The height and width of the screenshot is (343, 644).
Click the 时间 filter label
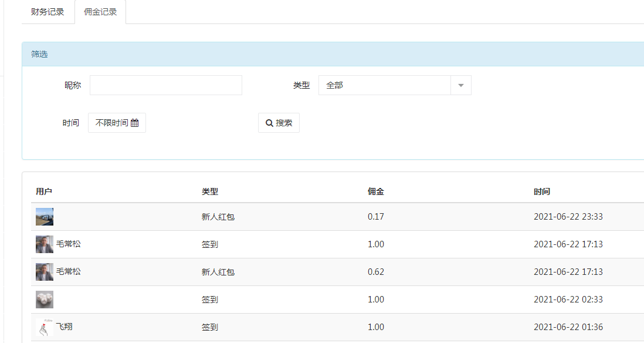[70, 123]
